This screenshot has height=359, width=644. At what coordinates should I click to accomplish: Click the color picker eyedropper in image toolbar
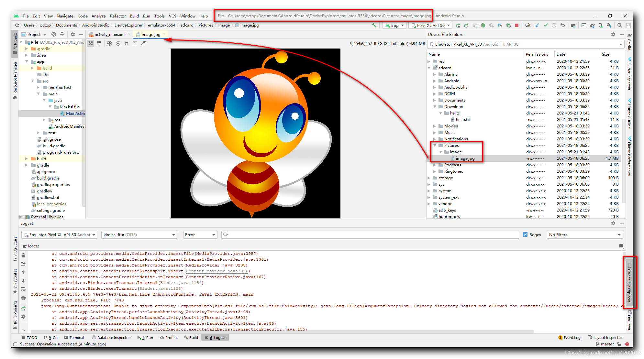(143, 43)
